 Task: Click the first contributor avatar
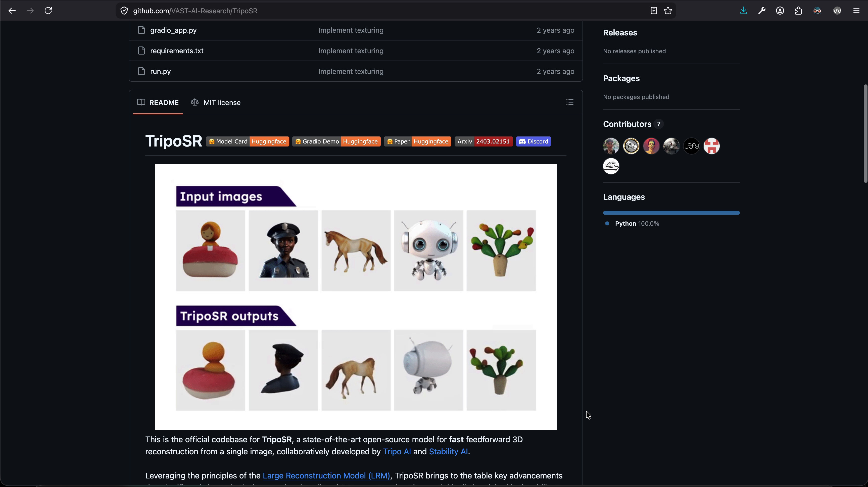pos(611,146)
